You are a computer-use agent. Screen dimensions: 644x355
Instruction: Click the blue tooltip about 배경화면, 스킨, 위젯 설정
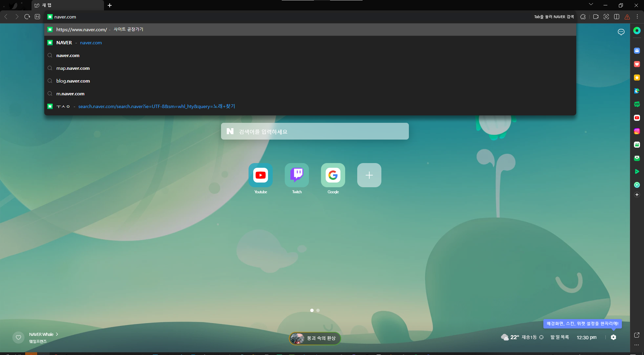click(x=583, y=323)
